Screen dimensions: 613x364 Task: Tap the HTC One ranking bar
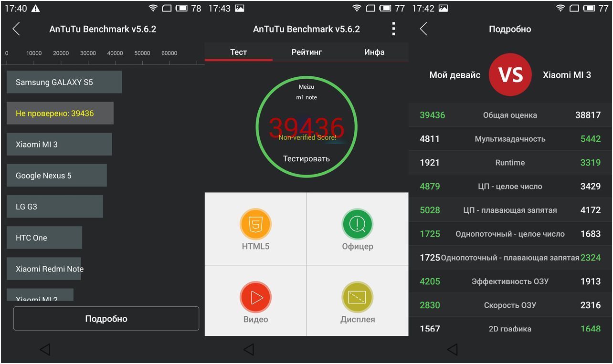pyautogui.click(x=44, y=238)
